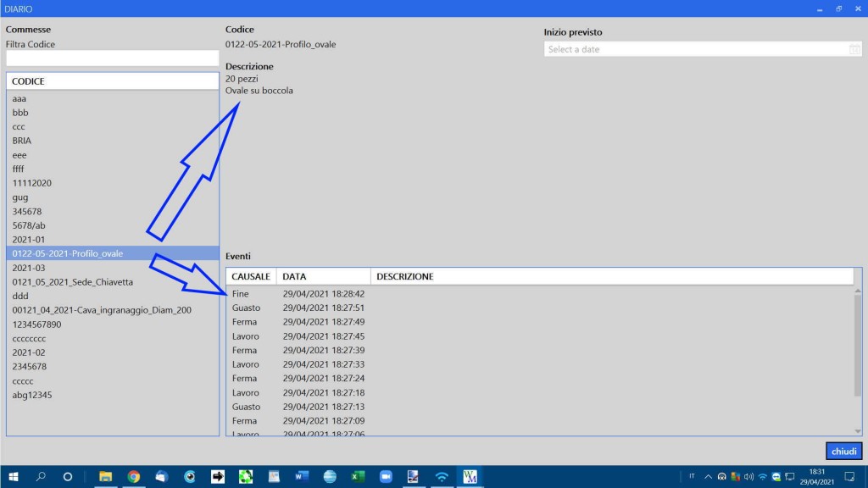Screen dimensions: 868x488
Task: Open the system tray volume control
Action: pyautogui.click(x=749, y=476)
